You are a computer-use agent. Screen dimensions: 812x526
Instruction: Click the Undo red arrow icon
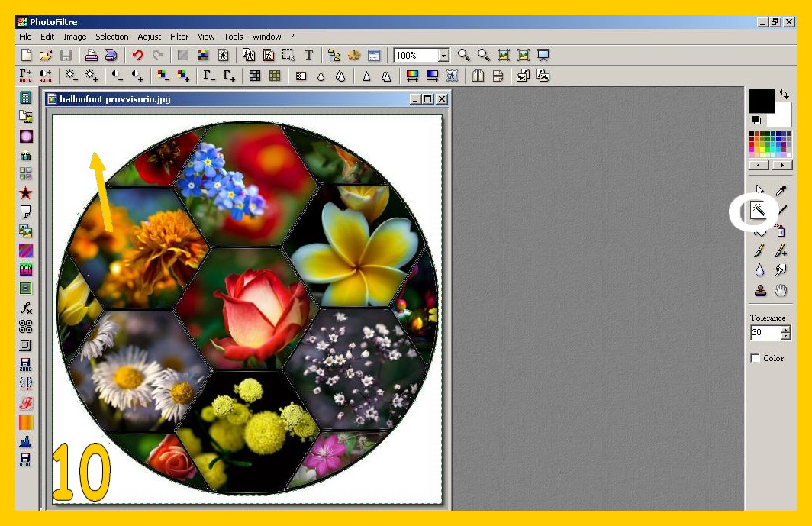coord(137,55)
